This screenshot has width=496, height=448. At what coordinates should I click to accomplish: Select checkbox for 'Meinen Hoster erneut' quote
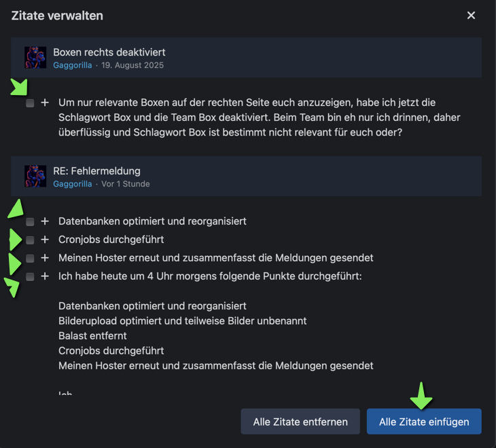(x=30, y=259)
